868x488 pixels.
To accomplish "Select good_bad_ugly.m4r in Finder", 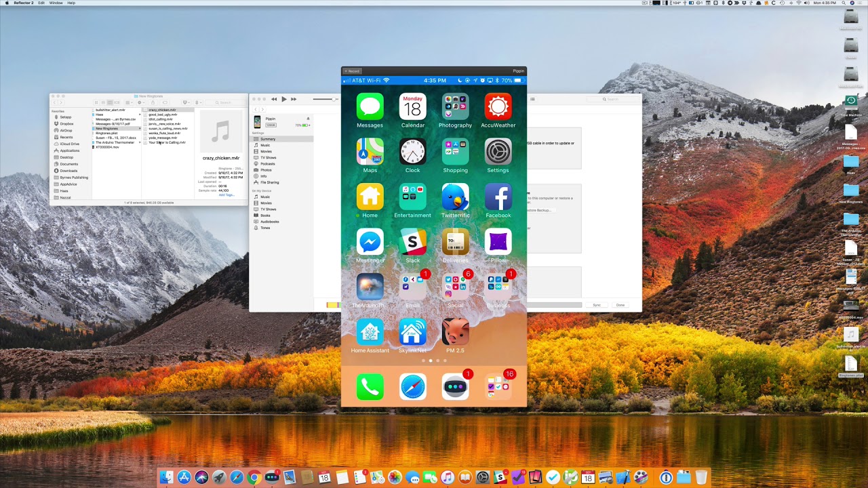I will click(163, 115).
